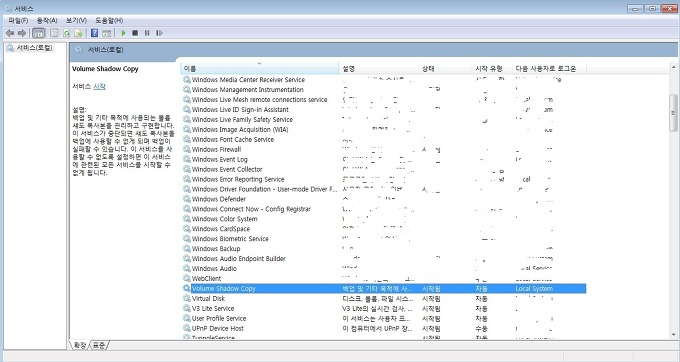Click the gear icon of Windows Media Center Receiver Service
680x362 pixels.
point(186,79)
